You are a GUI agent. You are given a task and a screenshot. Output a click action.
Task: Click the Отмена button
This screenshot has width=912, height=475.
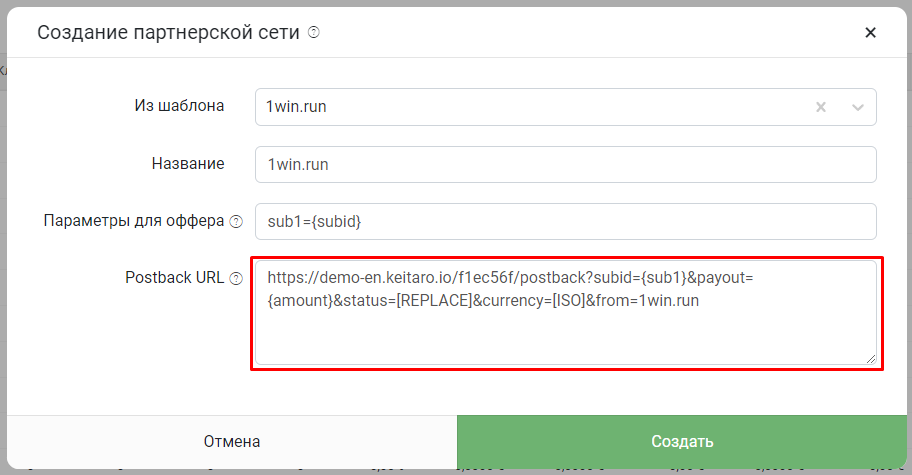click(x=231, y=442)
